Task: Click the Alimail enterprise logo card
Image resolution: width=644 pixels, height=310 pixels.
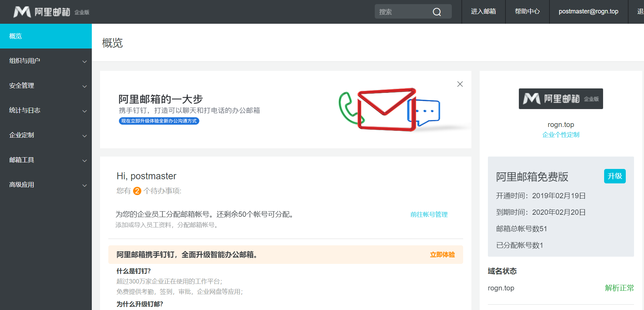Action: [561, 99]
